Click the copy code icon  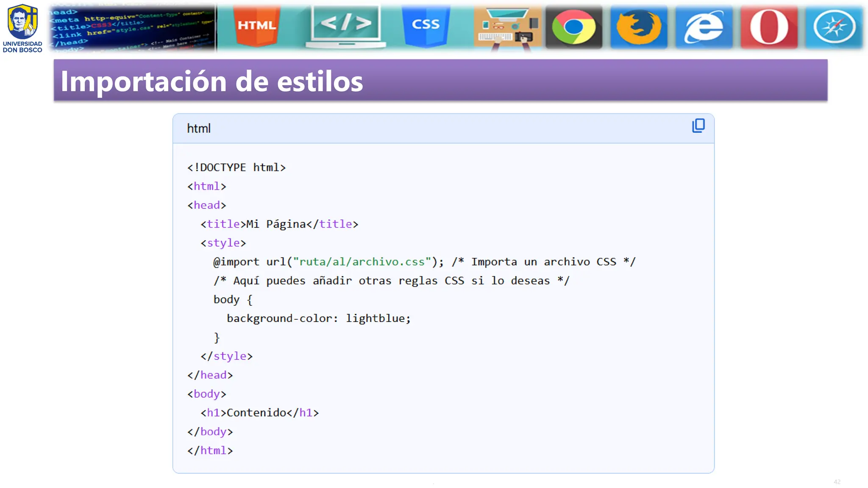point(698,125)
